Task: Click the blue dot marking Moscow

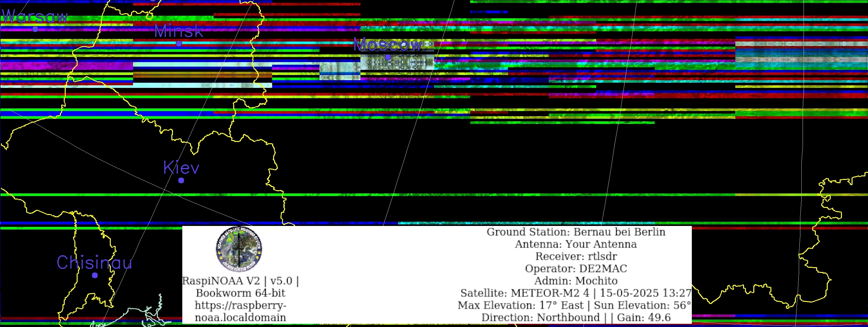Action: [388, 57]
